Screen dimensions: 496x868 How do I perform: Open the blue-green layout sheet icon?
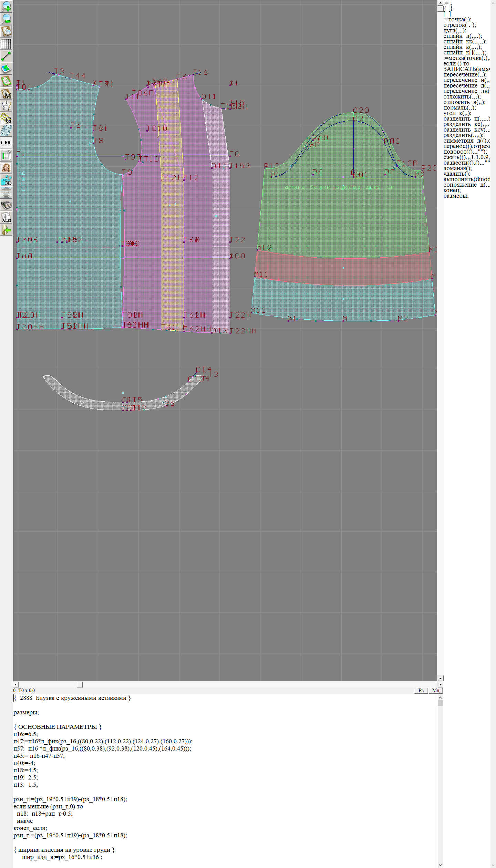[6, 68]
